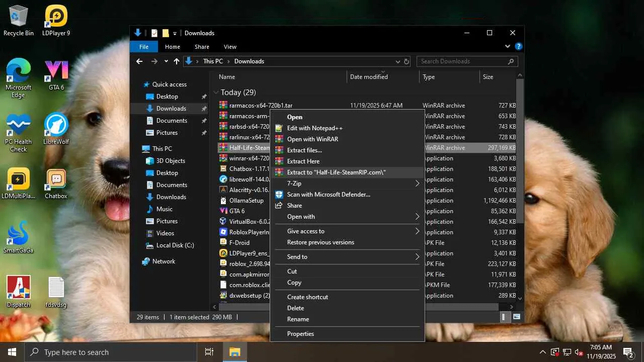Open Properties from context menu
This screenshot has width=644, height=362.
click(347, 334)
